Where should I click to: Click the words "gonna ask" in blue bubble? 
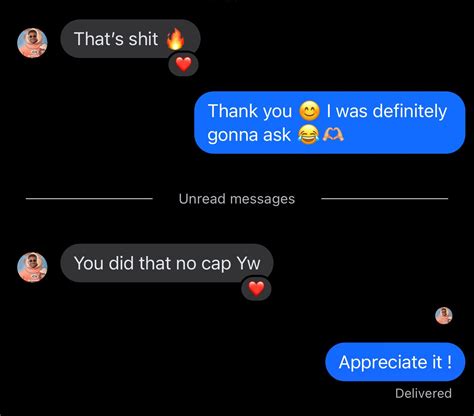[x=249, y=135]
